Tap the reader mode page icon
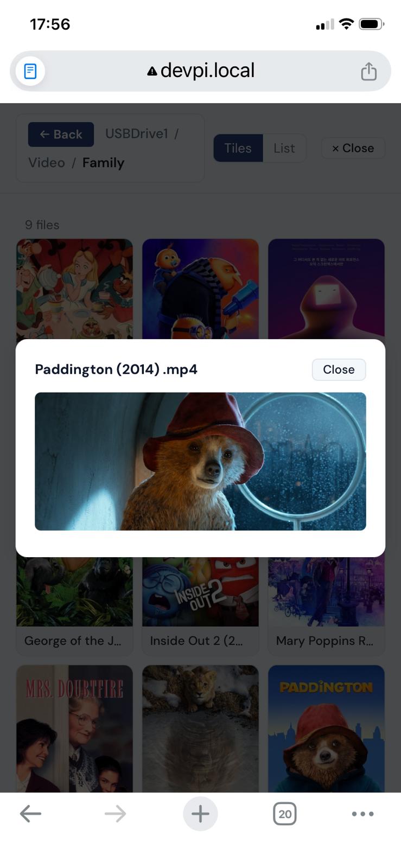Image resolution: width=401 pixels, height=868 pixels. (30, 71)
